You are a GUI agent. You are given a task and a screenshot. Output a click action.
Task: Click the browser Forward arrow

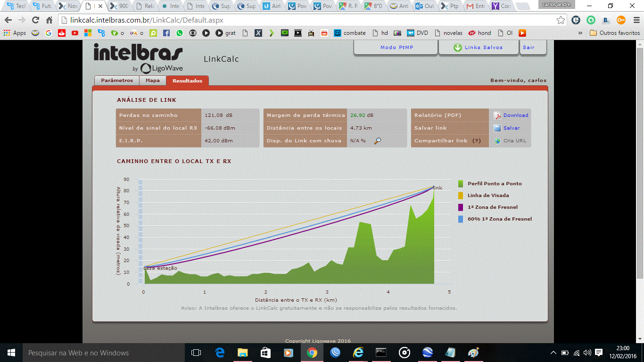(22, 20)
